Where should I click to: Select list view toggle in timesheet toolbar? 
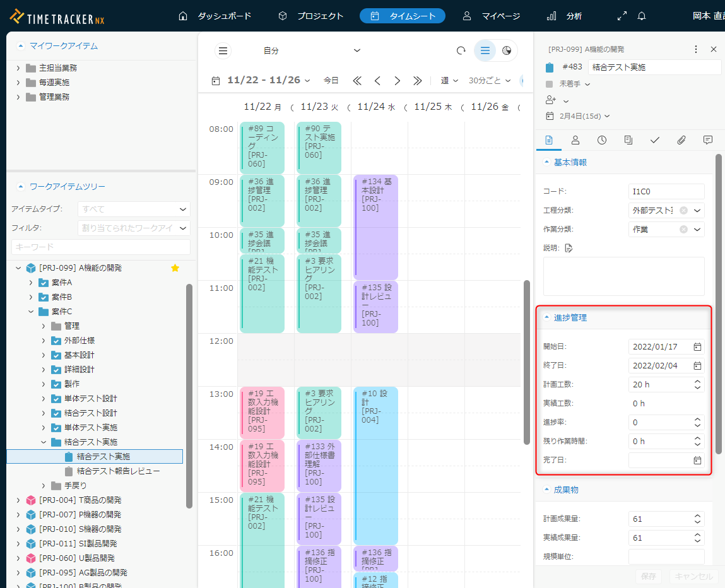485,50
